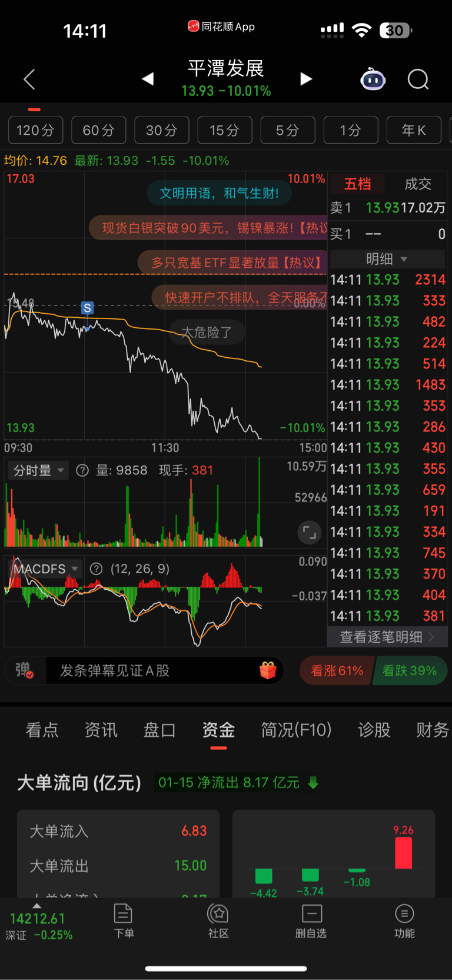Tap the red 9.26 inflow bar
The width and height of the screenshot is (452, 980).
click(403, 853)
